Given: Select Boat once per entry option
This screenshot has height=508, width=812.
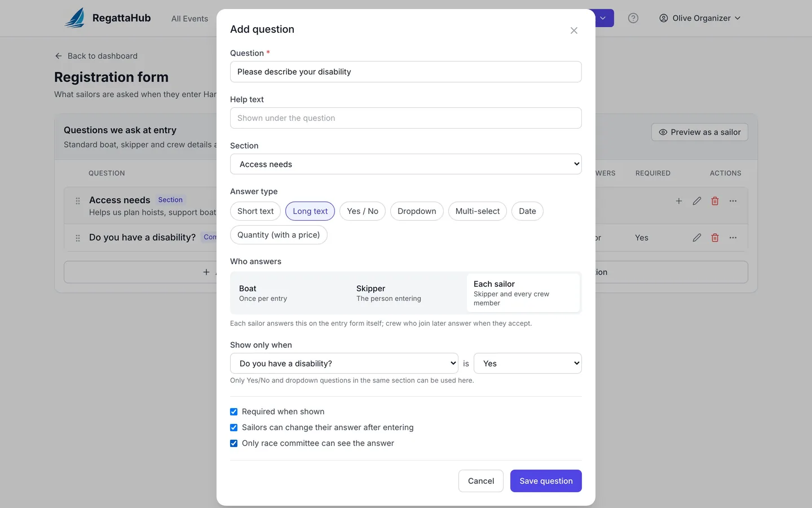Looking at the screenshot, I should coord(289,293).
